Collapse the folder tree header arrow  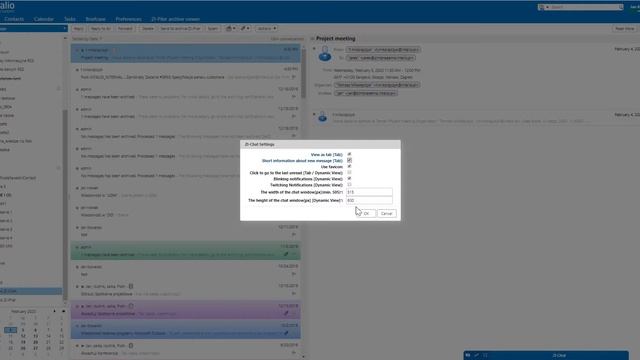click(x=65, y=38)
